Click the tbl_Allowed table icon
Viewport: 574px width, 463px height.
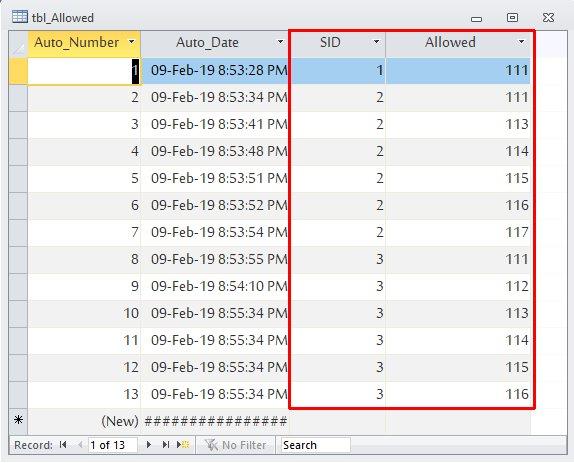(x=20, y=17)
